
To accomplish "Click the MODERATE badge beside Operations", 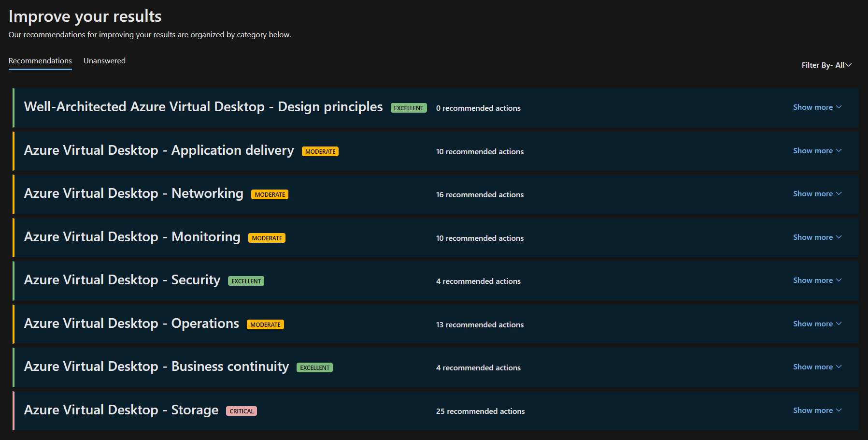I will point(265,325).
